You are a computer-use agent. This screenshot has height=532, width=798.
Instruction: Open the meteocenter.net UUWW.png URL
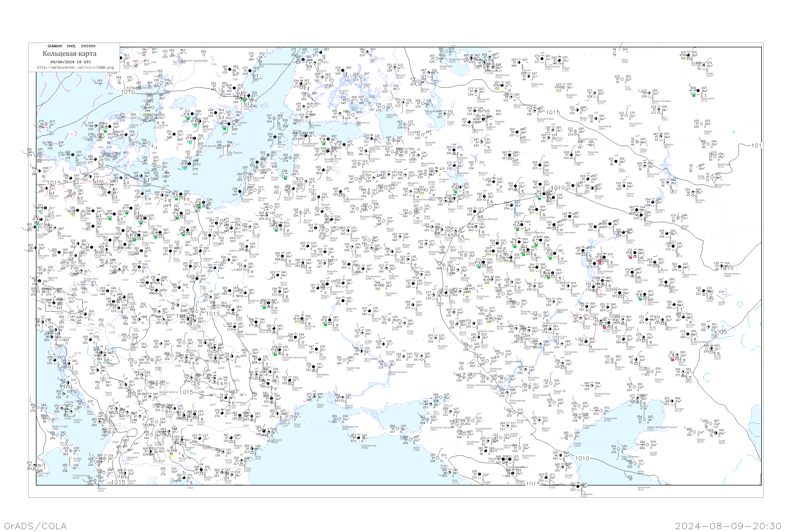75,67
